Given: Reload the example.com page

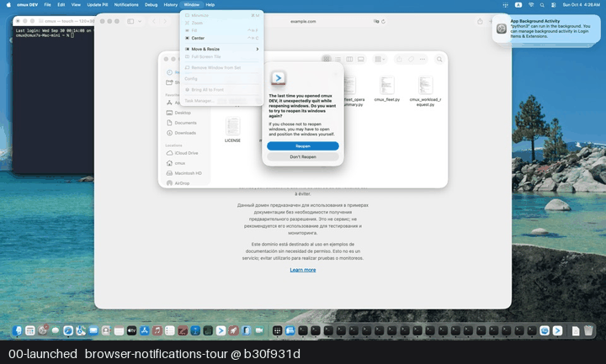Looking at the screenshot, I should pos(383,21).
